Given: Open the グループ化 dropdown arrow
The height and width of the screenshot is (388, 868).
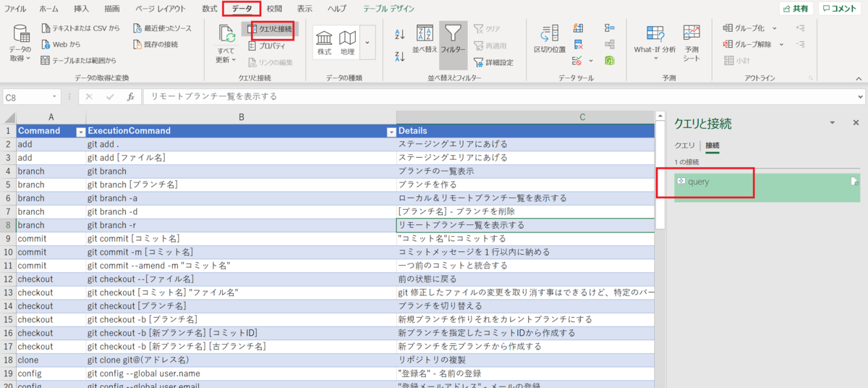Looking at the screenshot, I should (x=774, y=28).
